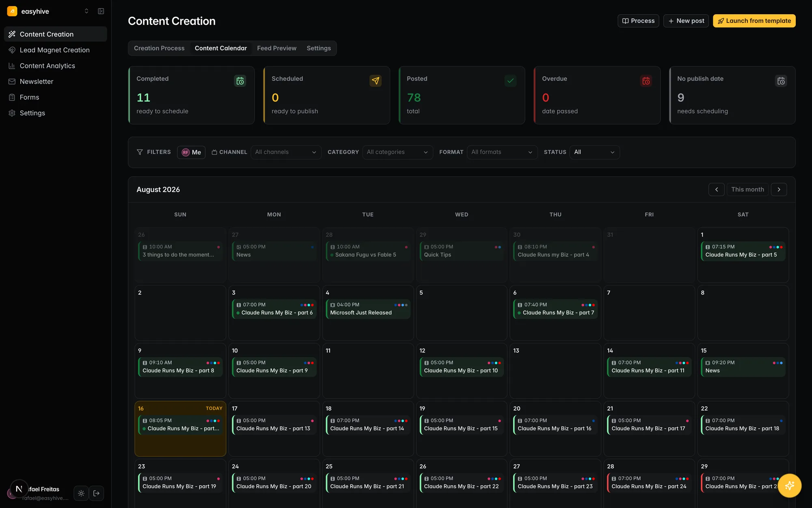Image resolution: width=812 pixels, height=508 pixels.
Task: Open the All formats dropdown
Action: click(502, 152)
